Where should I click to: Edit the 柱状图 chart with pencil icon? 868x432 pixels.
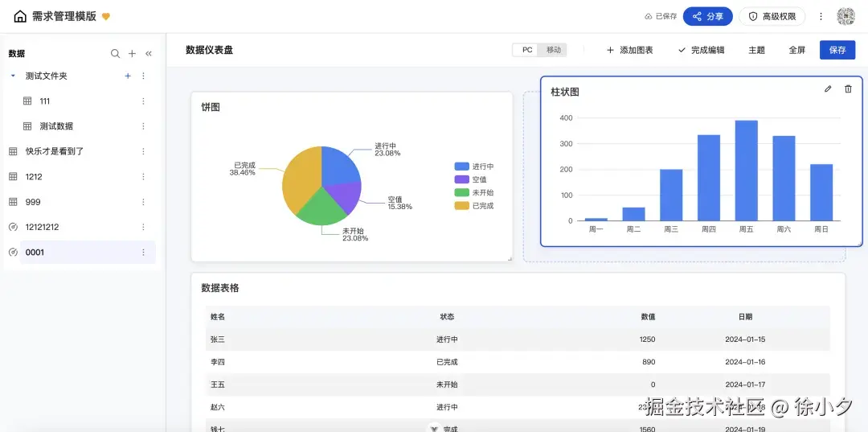pyautogui.click(x=828, y=89)
